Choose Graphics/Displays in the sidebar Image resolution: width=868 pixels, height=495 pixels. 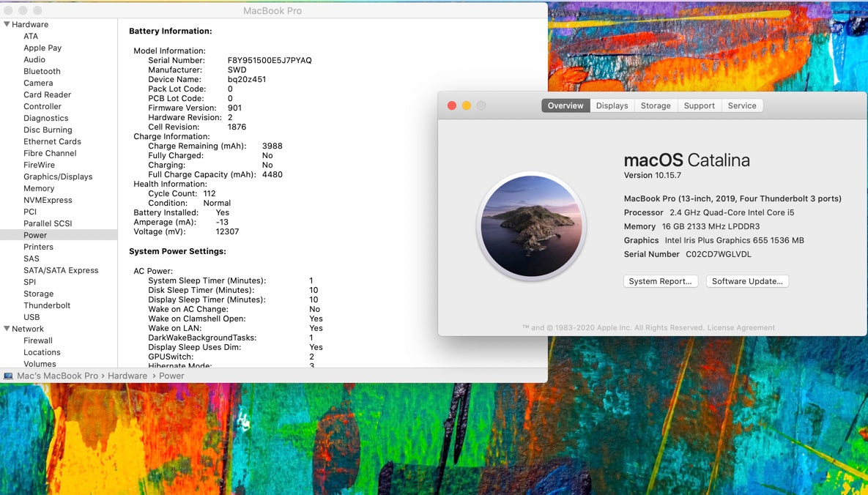coord(58,176)
